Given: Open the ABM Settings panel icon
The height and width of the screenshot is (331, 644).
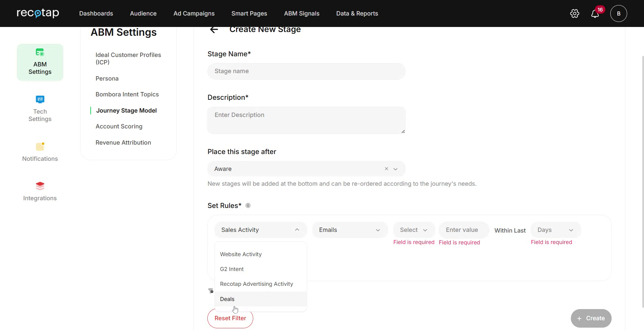Looking at the screenshot, I should point(40,62).
